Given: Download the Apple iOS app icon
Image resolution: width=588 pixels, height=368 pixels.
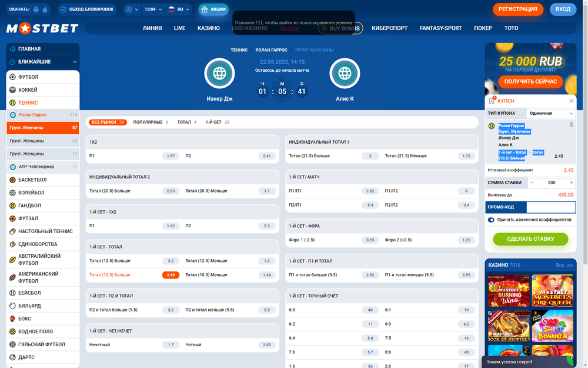Looking at the screenshot, I should click(45, 9).
